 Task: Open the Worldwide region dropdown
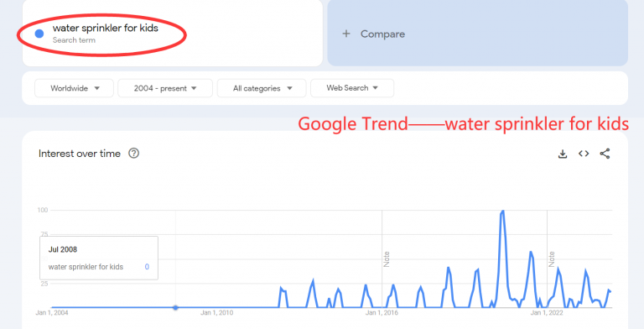point(75,88)
